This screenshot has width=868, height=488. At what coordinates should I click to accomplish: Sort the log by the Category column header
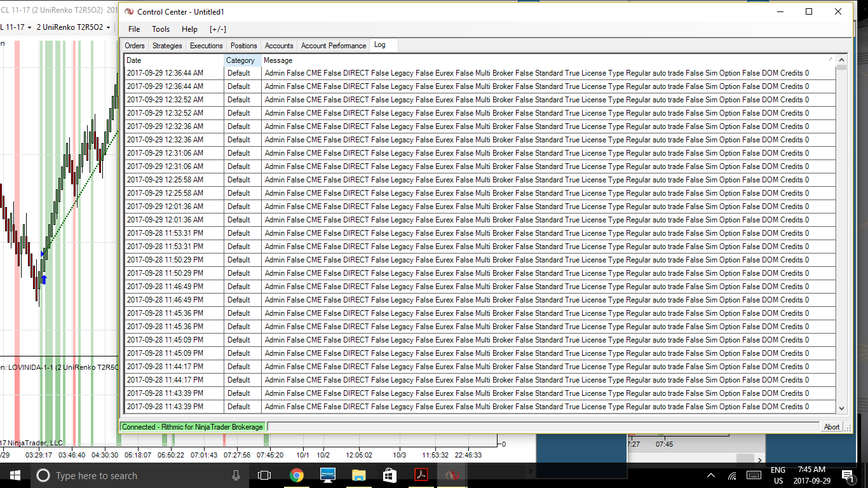[x=243, y=60]
